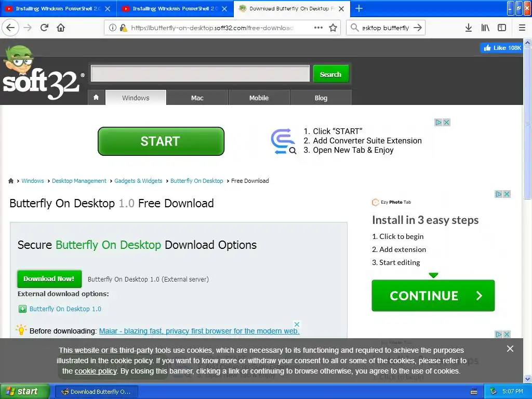Viewport: 532px width, 399px height.
Task: Click the soft32 logo
Action: coord(43,73)
